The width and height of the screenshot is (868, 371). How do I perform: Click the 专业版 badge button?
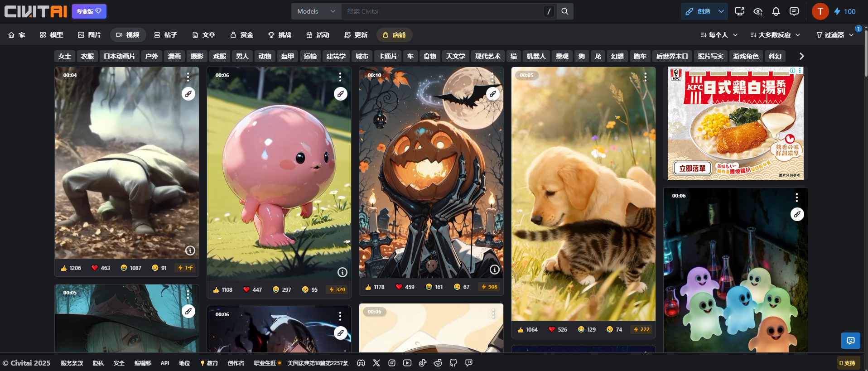(x=89, y=11)
